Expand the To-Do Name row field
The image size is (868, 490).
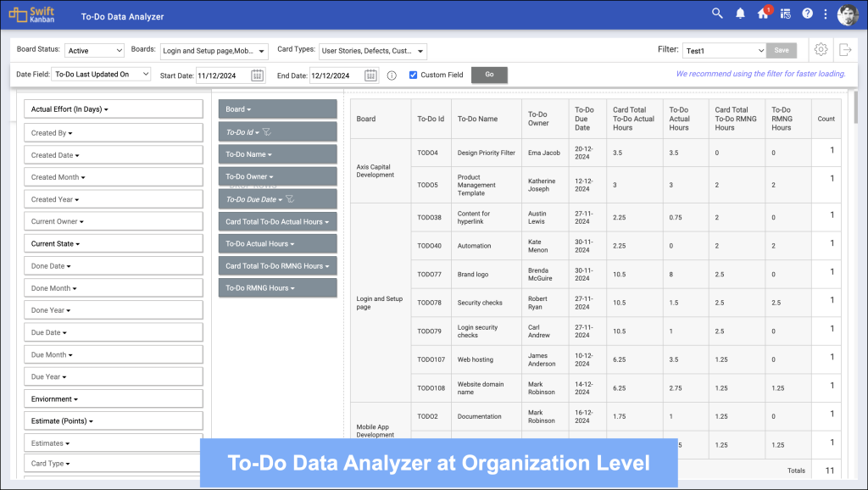tap(277, 154)
